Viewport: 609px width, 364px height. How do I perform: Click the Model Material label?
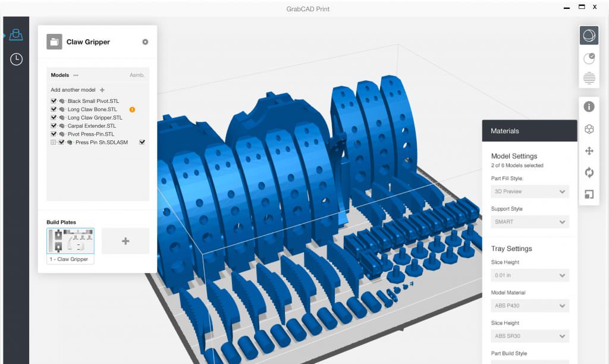click(x=508, y=293)
